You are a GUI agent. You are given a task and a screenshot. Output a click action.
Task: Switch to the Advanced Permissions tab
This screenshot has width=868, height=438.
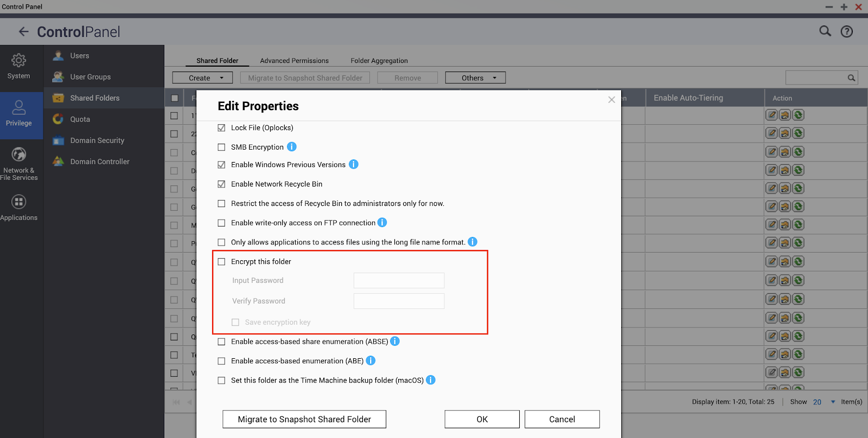[294, 61]
